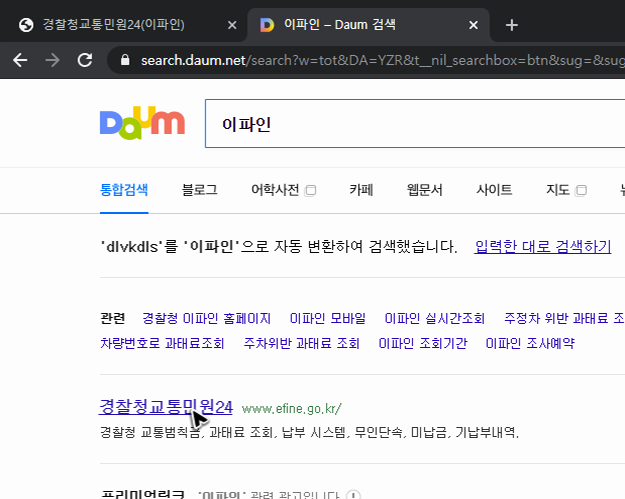
Task: Click the www.efine.go.kr URL
Action: 291,409
